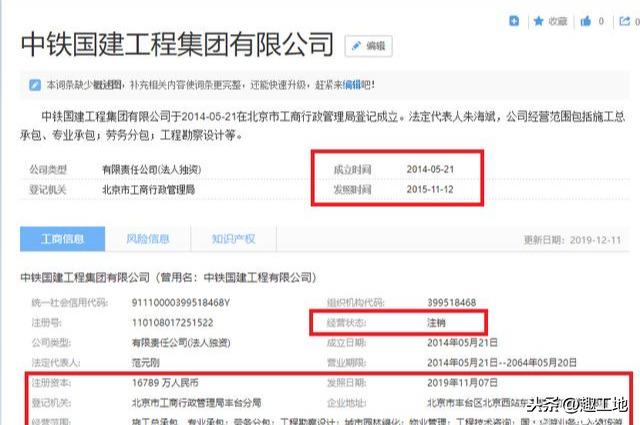This screenshot has width=640, height=425.
Task: Click the 编辑 button beside the title
Action: pyautogui.click(x=369, y=46)
